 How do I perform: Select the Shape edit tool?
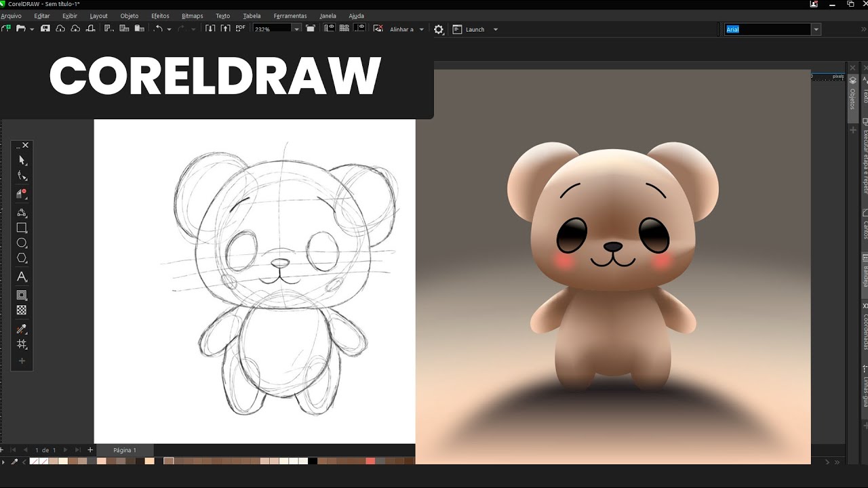(22, 176)
